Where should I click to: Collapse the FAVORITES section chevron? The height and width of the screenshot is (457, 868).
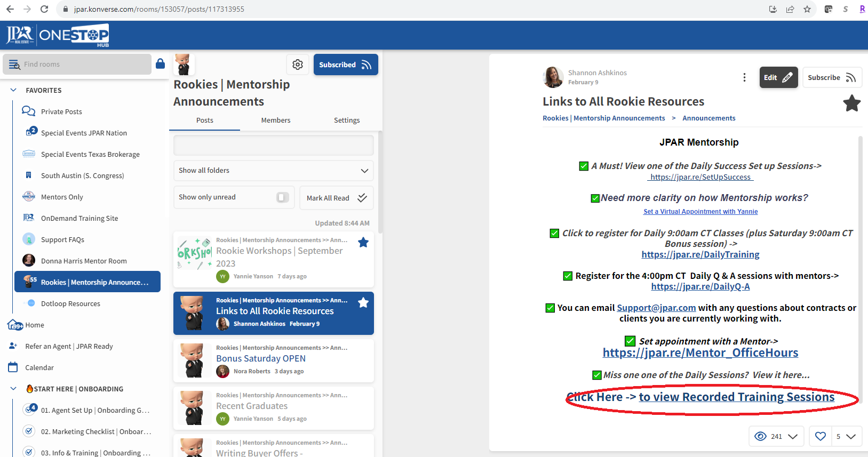(x=13, y=90)
